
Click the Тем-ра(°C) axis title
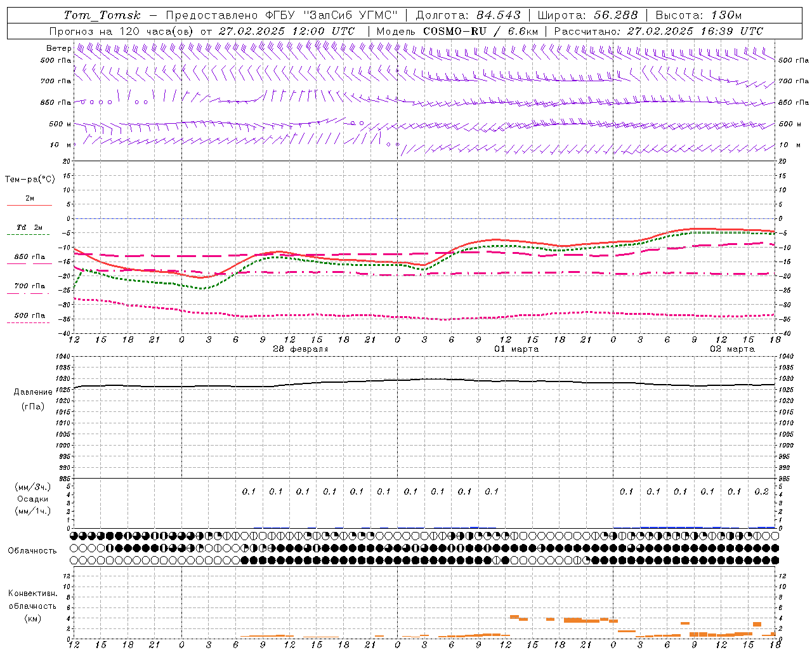click(x=30, y=180)
